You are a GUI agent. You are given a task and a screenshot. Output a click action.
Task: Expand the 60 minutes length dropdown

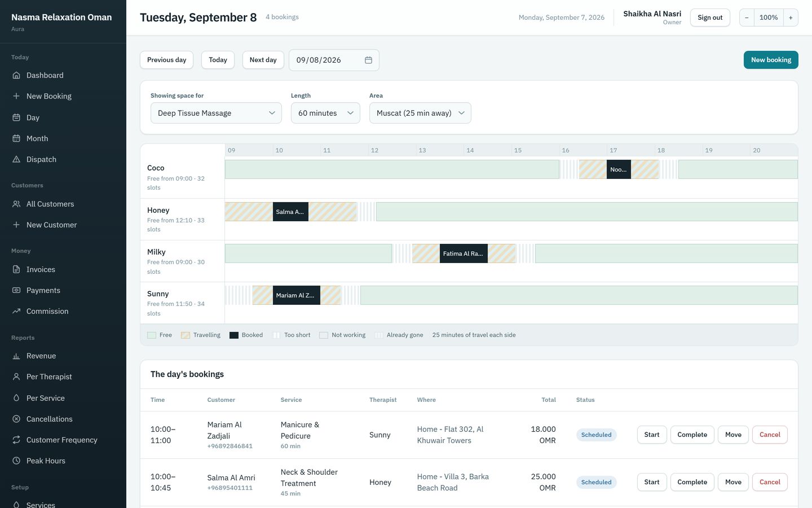click(x=325, y=113)
